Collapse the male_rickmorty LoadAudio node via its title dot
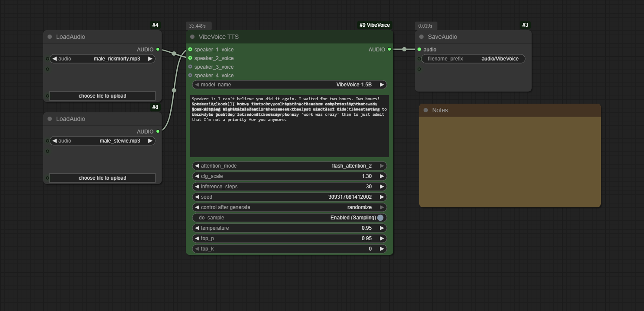Viewport: 644px width, 311px height. click(50, 37)
